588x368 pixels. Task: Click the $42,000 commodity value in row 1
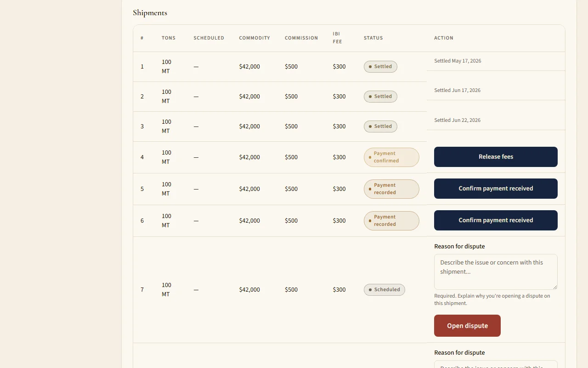(249, 67)
